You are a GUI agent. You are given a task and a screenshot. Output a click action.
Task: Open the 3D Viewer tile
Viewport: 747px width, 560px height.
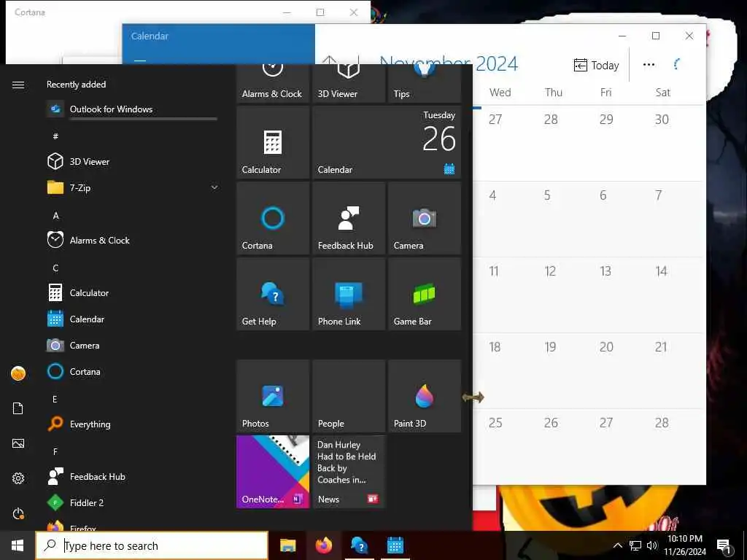[x=349, y=83]
